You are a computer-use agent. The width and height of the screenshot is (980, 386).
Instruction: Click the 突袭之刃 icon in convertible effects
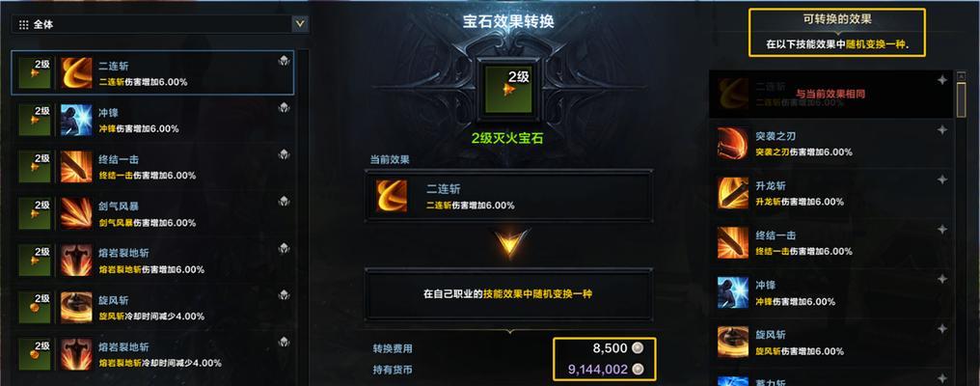(732, 143)
